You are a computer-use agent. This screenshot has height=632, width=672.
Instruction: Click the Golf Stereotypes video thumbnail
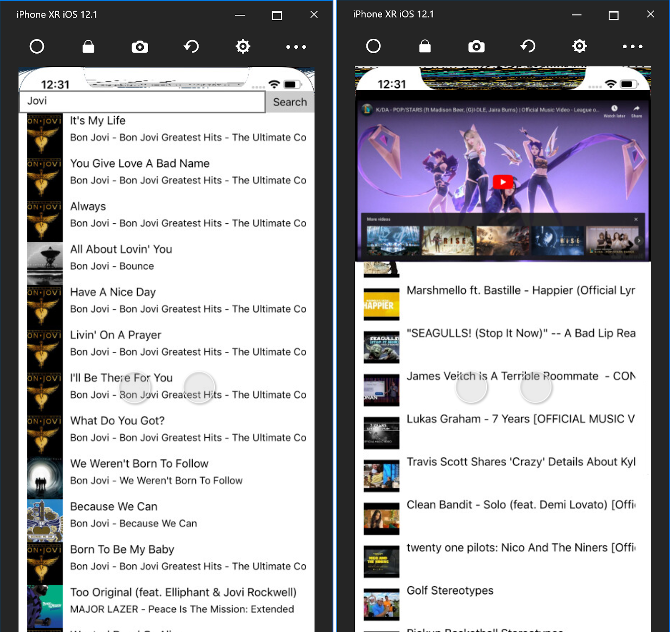point(381,604)
